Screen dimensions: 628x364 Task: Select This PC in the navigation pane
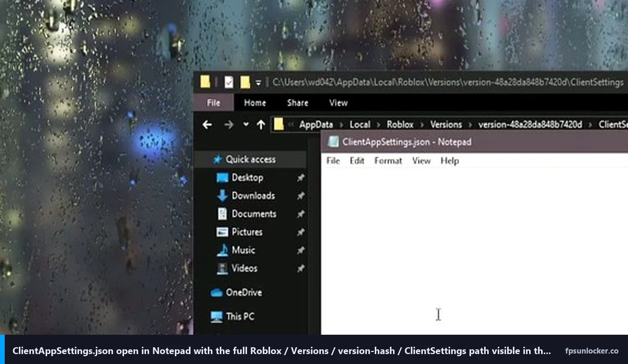click(x=240, y=316)
